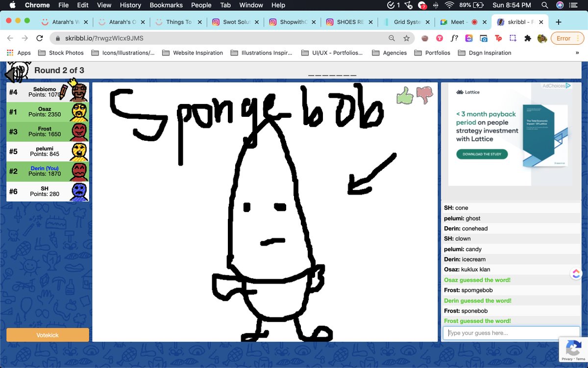Click SH's blue avatar

pos(79,191)
